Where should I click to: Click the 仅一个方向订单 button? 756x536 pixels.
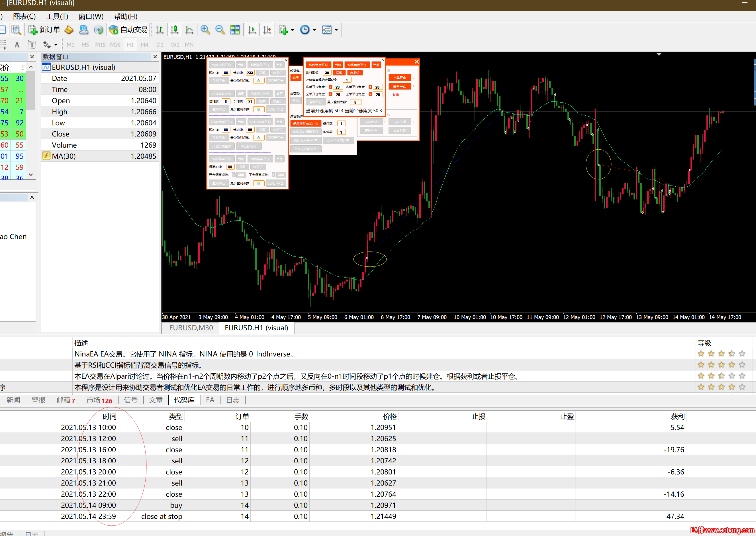pos(338,140)
